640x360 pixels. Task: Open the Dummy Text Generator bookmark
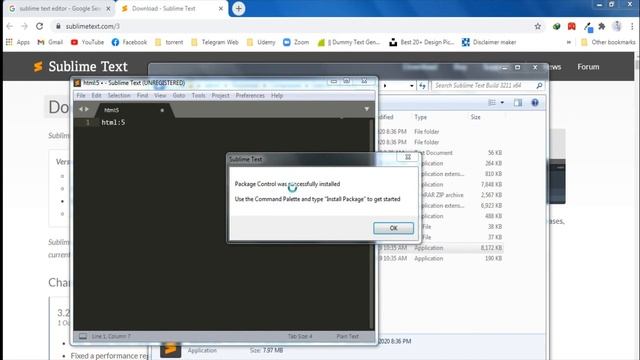(349, 42)
